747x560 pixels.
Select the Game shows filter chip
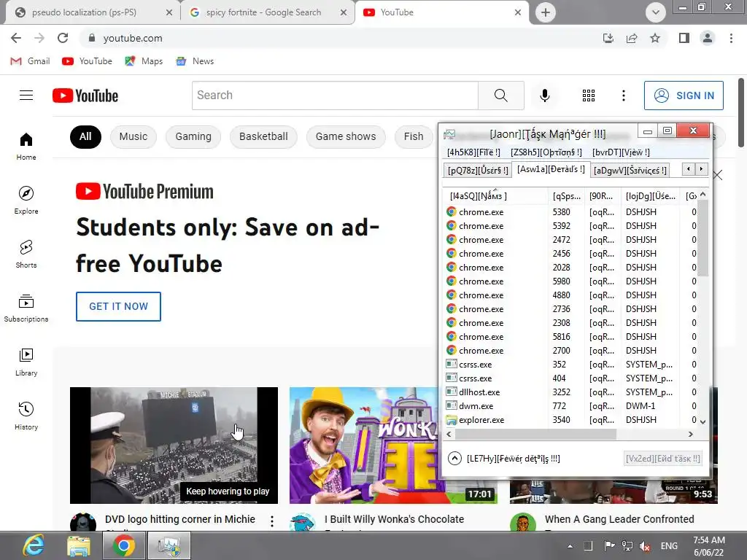(x=346, y=136)
